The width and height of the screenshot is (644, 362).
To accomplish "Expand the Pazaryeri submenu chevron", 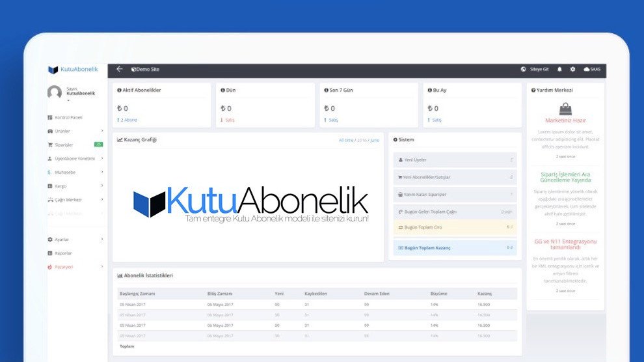I will pyautogui.click(x=102, y=267).
